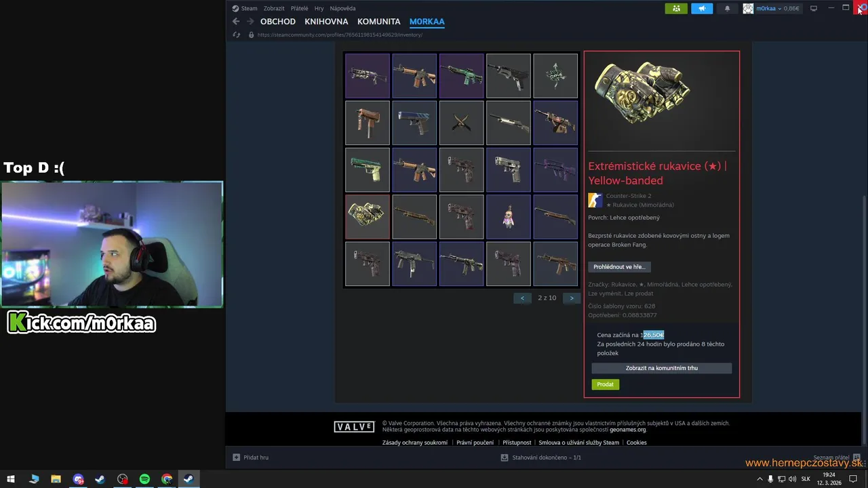Image resolution: width=868 pixels, height=488 pixels.
Task: Click the Přidat hru plus icon
Action: point(236,457)
